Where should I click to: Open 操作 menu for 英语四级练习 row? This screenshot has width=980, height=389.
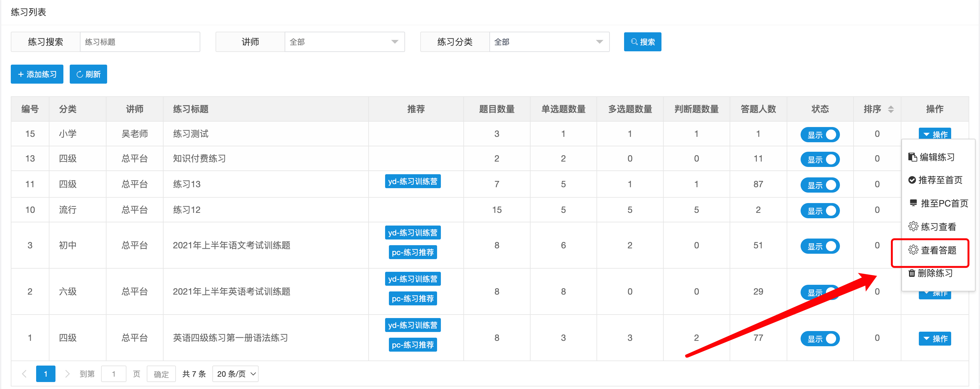click(934, 338)
